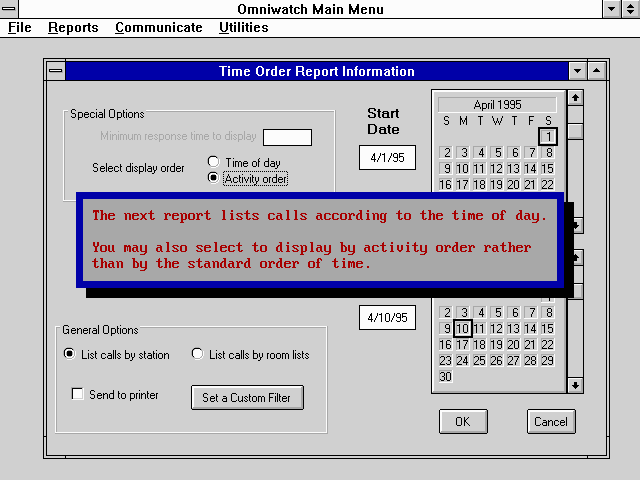Open the Omniwatch Main Menu system menu box

(x=10, y=9)
